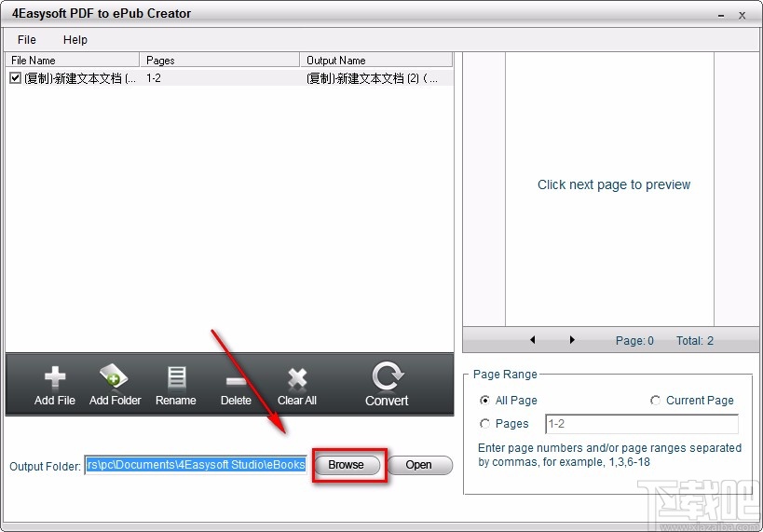This screenshot has width=763, height=532.
Task: Click the File Name column header
Action: pos(72,60)
